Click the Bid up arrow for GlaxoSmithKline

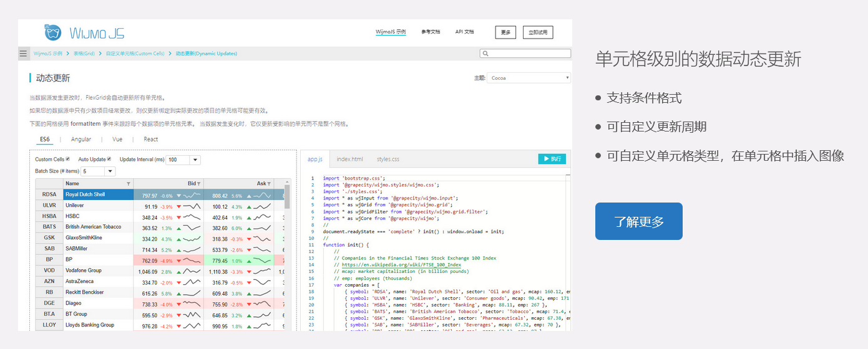point(178,239)
